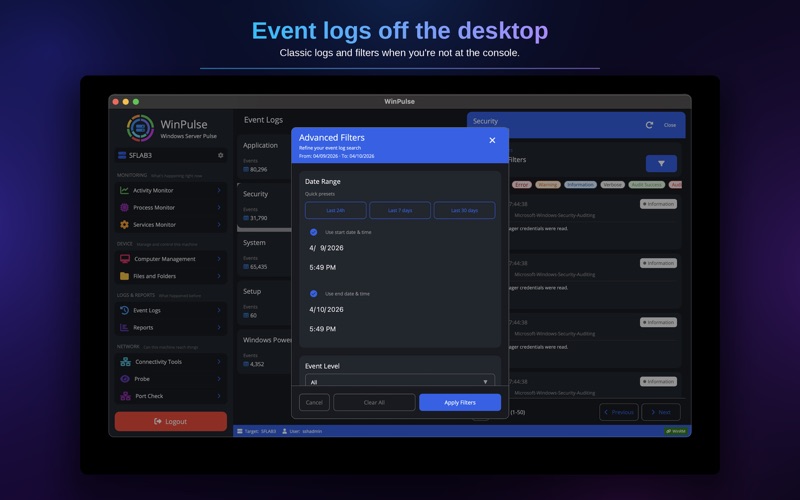Click Apply Filters

click(x=460, y=403)
